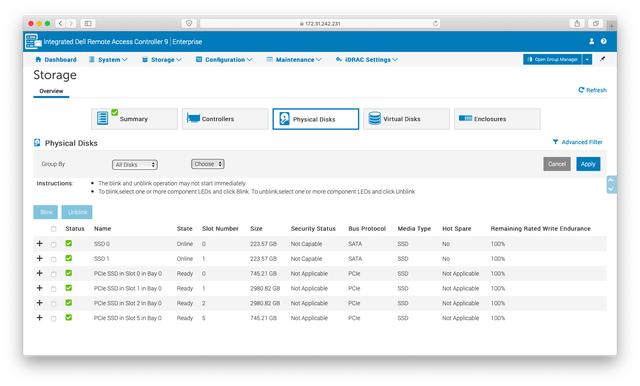The image size is (640, 386).
Task: Click the Apply button
Action: click(x=588, y=164)
